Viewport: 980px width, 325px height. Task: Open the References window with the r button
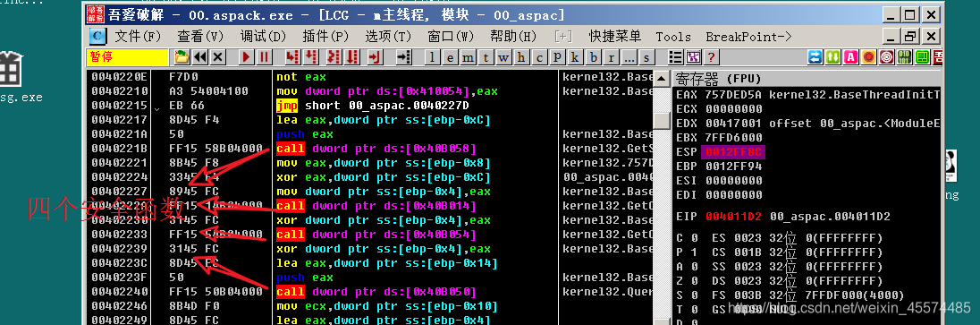point(611,57)
